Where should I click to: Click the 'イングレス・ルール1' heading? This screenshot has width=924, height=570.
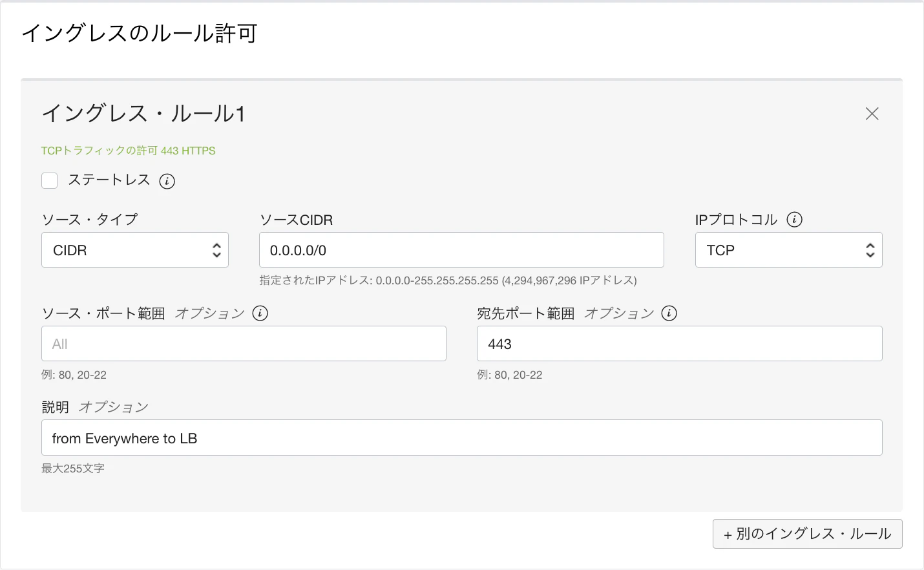143,114
